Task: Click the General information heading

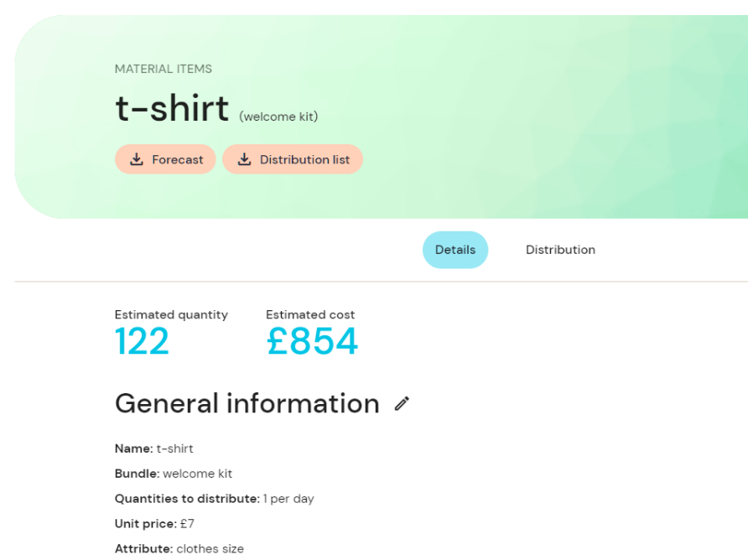Action: click(x=247, y=403)
